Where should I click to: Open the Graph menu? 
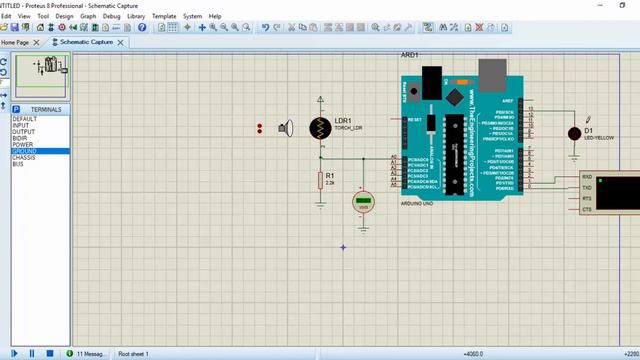click(x=88, y=16)
